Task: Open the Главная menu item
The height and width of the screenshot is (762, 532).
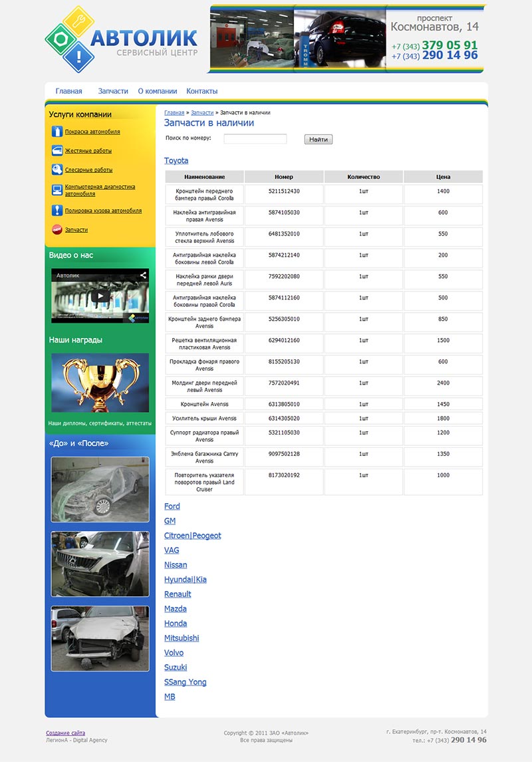Action: click(x=68, y=91)
